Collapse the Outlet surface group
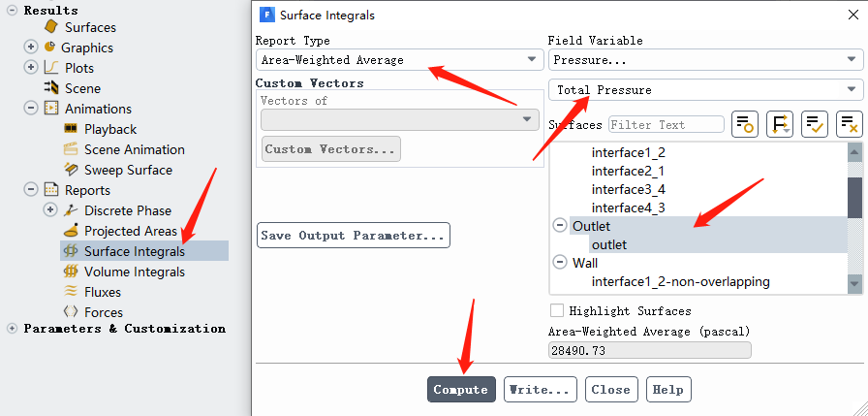This screenshot has height=416, width=868. point(560,226)
